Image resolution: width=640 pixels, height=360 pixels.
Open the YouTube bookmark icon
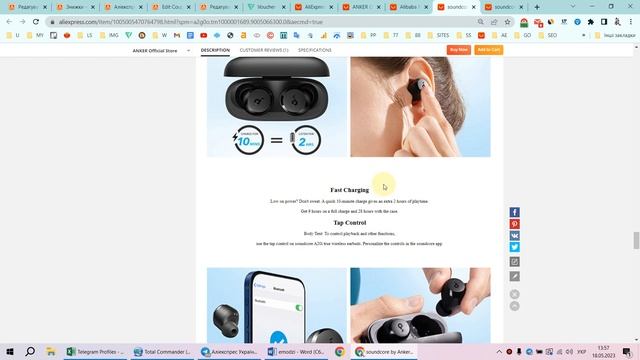[x=203, y=36]
